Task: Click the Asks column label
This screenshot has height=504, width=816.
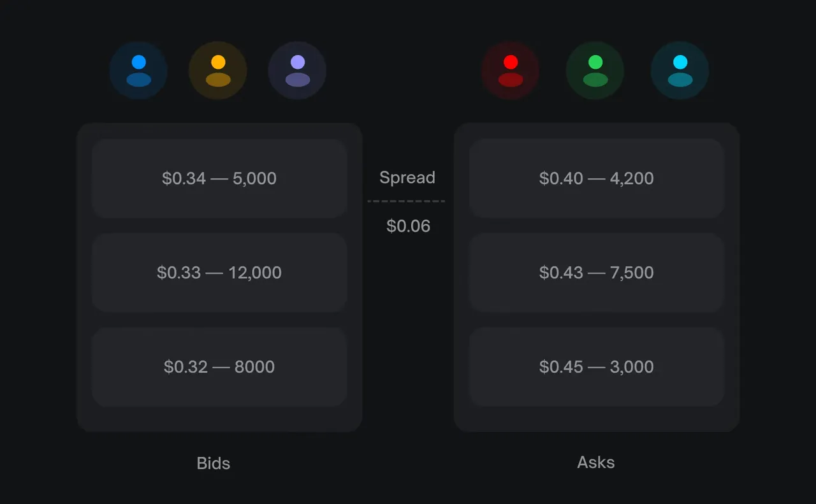Action: (596, 462)
